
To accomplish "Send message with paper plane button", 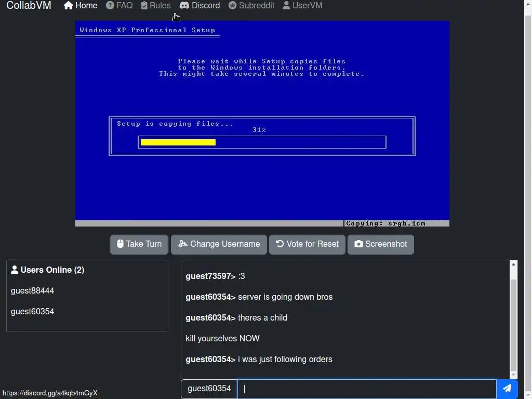I will [507, 389].
